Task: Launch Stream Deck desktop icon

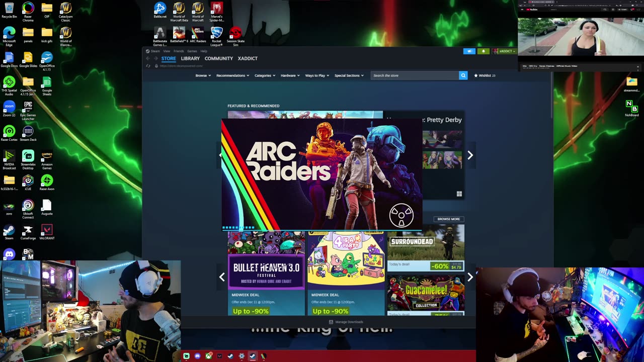Action: (28, 134)
